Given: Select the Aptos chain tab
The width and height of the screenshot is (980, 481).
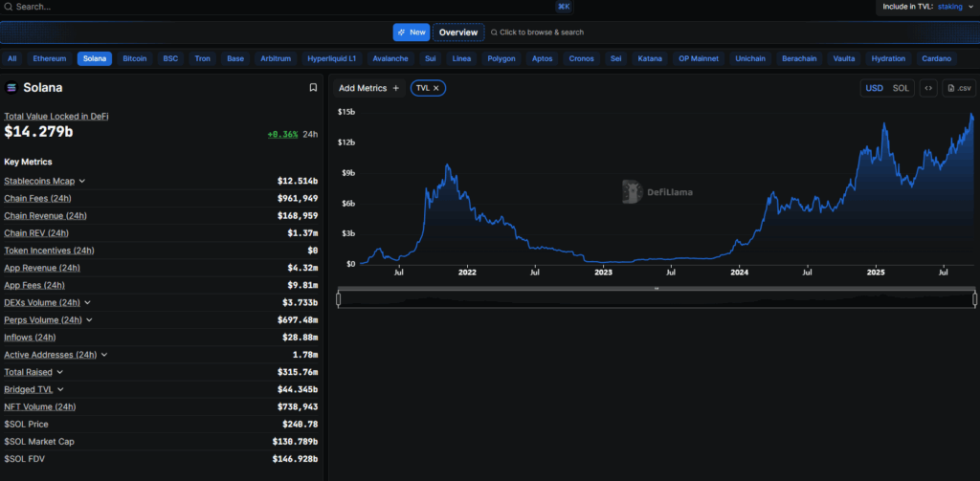Looking at the screenshot, I should [x=543, y=58].
